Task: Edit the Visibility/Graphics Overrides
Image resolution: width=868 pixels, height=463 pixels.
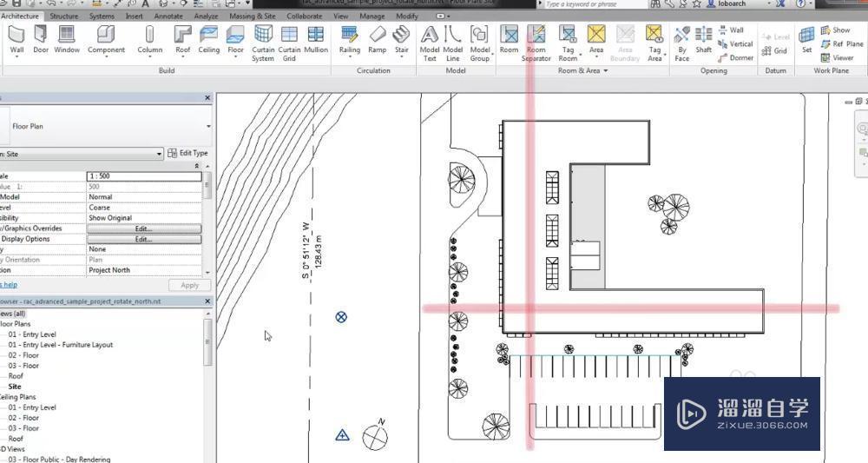Action: pyautogui.click(x=144, y=228)
